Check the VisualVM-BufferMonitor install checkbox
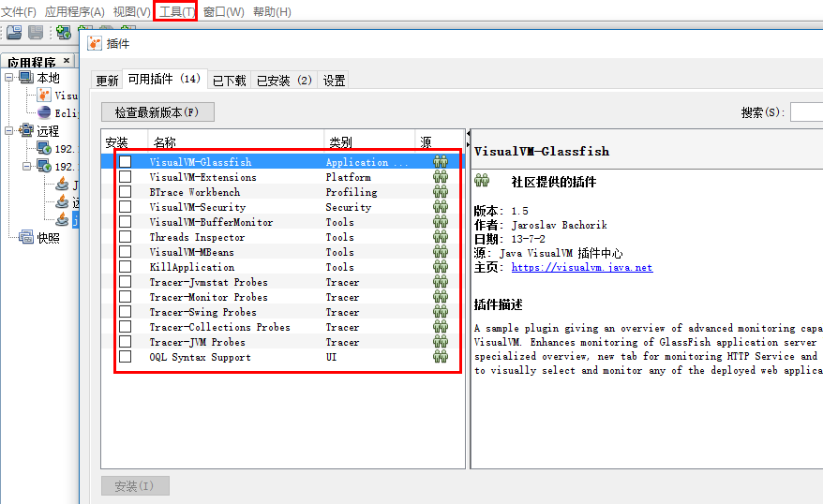Screen dimensions: 823x504 point(125,222)
